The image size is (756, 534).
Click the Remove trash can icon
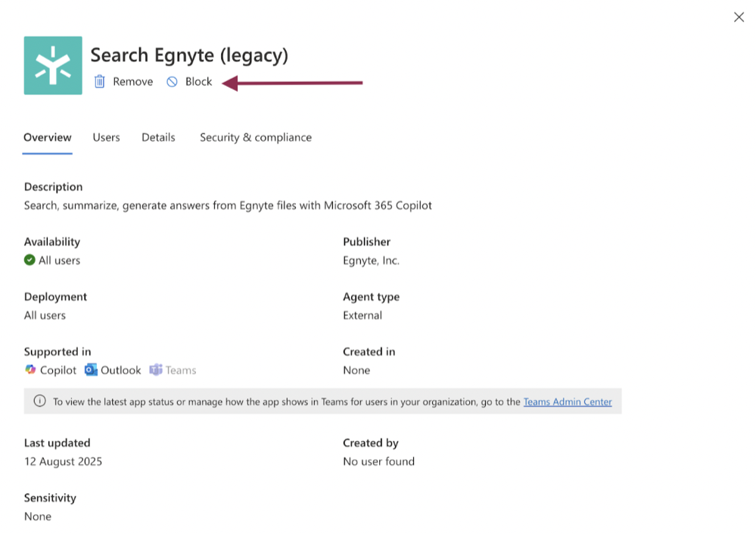(99, 81)
